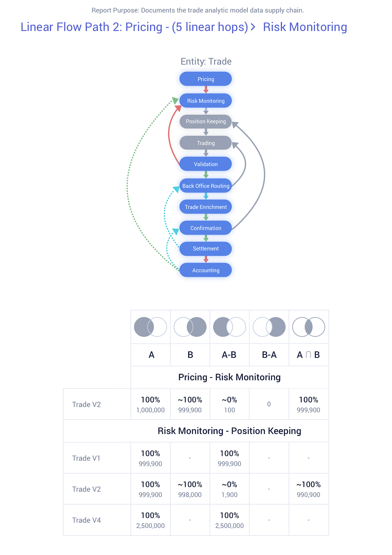The width and height of the screenshot is (392, 555).
Task: Click the greyed Position Keeping node
Action: 206,121
